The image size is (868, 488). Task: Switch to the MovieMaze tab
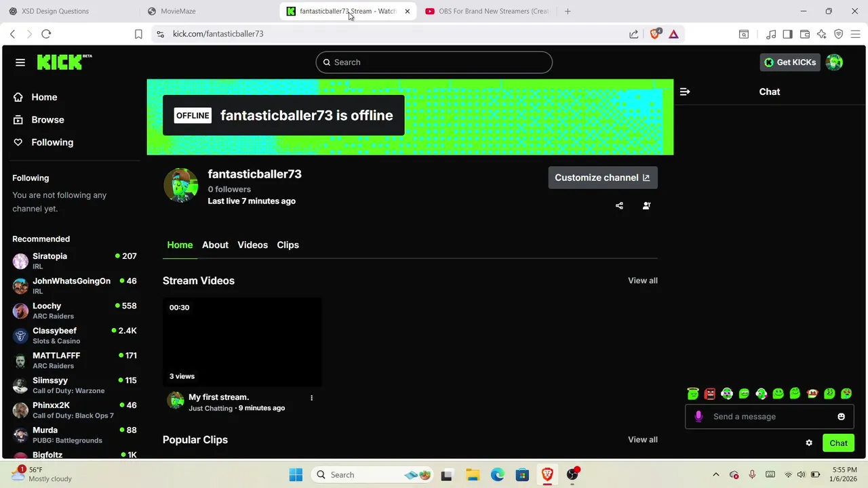(x=210, y=11)
